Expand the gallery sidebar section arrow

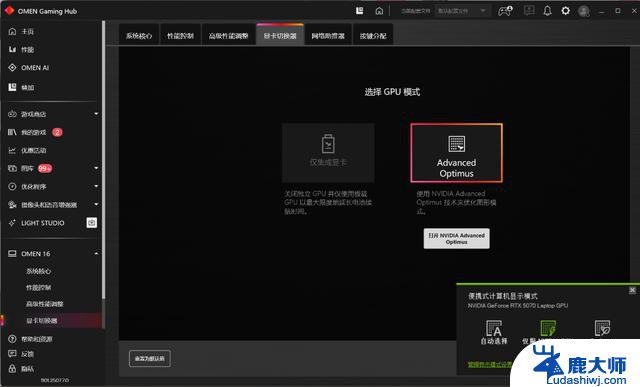(x=96, y=168)
